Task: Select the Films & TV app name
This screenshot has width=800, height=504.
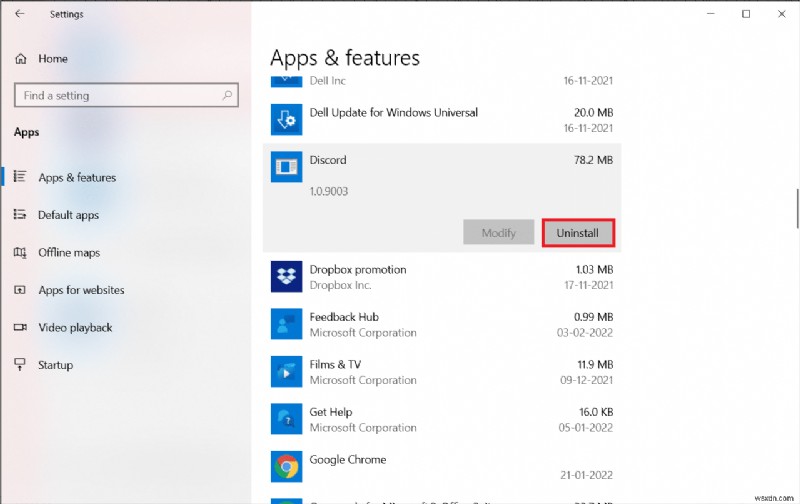Action: [x=335, y=364]
